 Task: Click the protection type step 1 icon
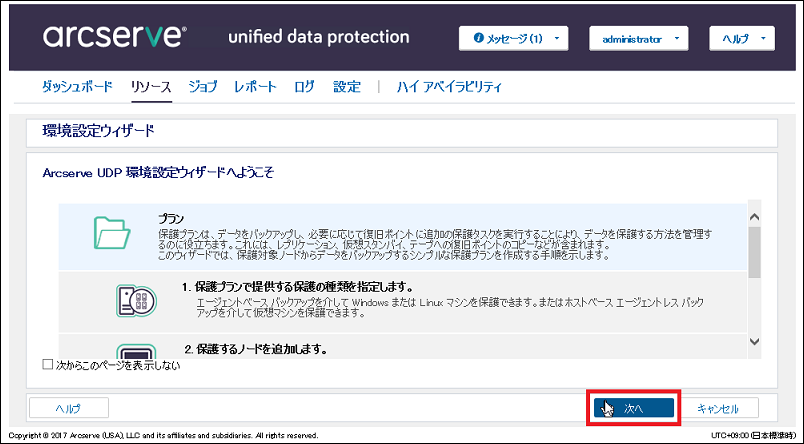tap(136, 300)
